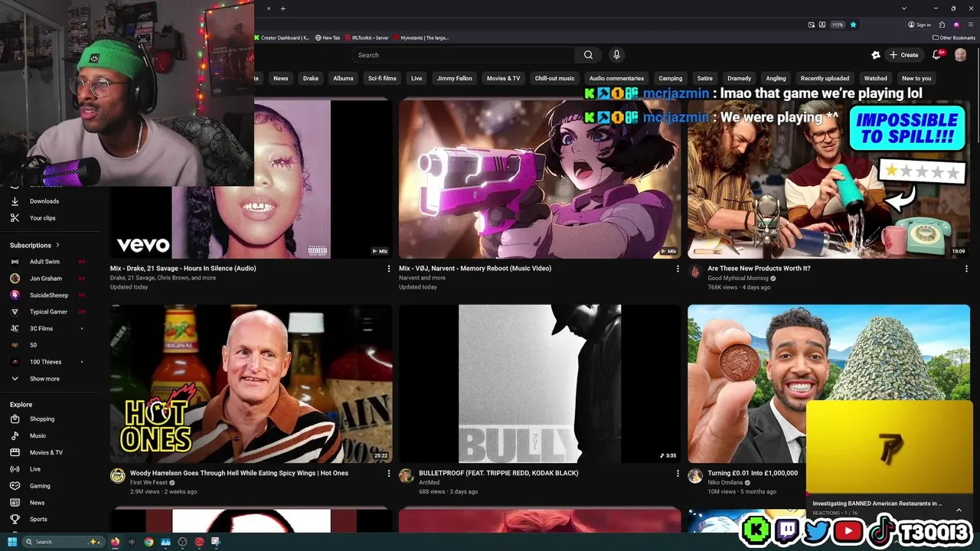The width and height of the screenshot is (980, 551).
Task: Open options for Are These New Products video
Action: click(966, 269)
